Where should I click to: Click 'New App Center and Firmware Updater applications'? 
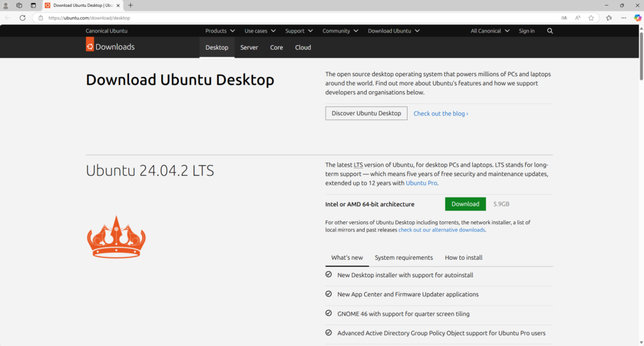pos(408,294)
